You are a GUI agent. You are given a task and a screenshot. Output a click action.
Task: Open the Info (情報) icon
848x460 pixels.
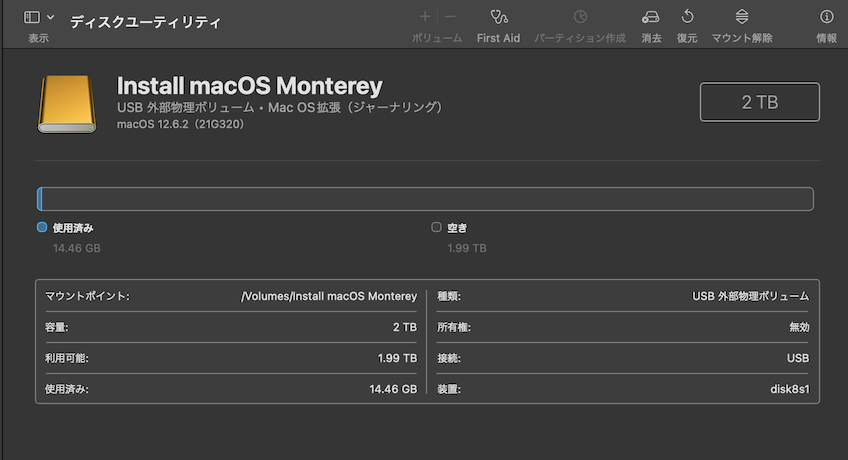[827, 17]
